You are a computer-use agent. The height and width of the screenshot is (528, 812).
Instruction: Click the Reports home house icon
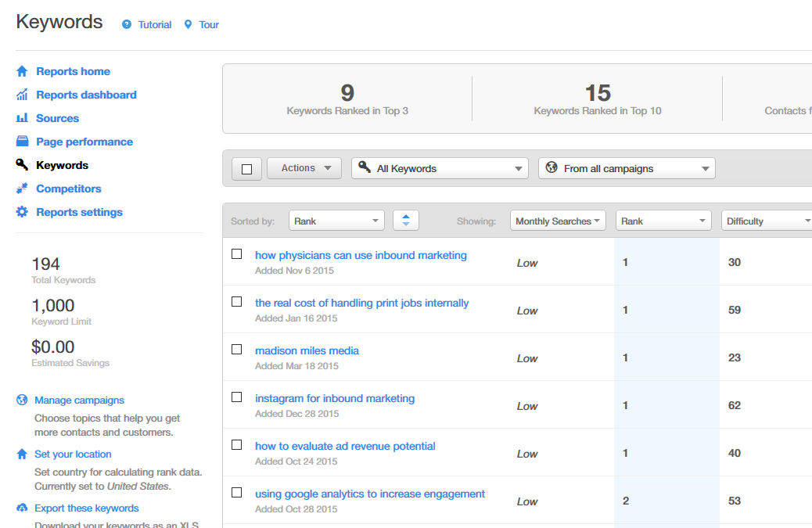[22, 71]
